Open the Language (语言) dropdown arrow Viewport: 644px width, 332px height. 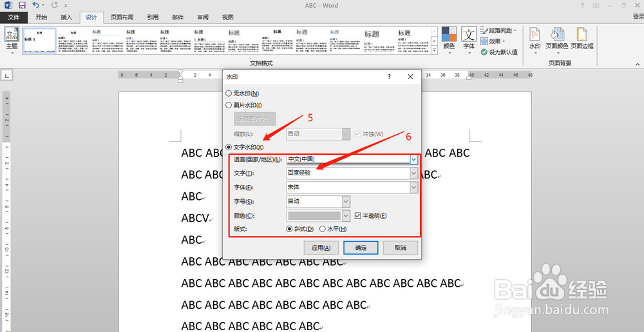tap(413, 159)
